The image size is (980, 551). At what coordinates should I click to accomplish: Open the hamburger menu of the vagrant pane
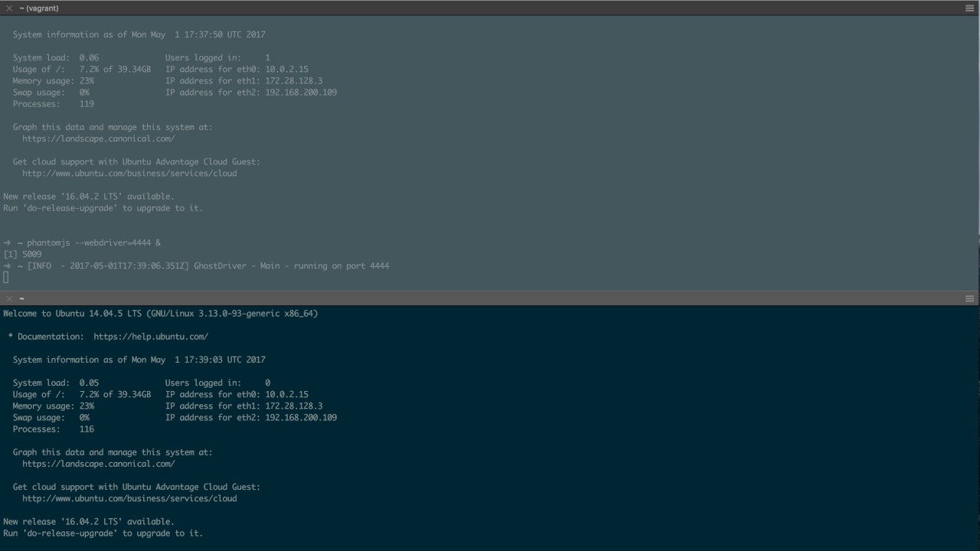click(x=970, y=8)
